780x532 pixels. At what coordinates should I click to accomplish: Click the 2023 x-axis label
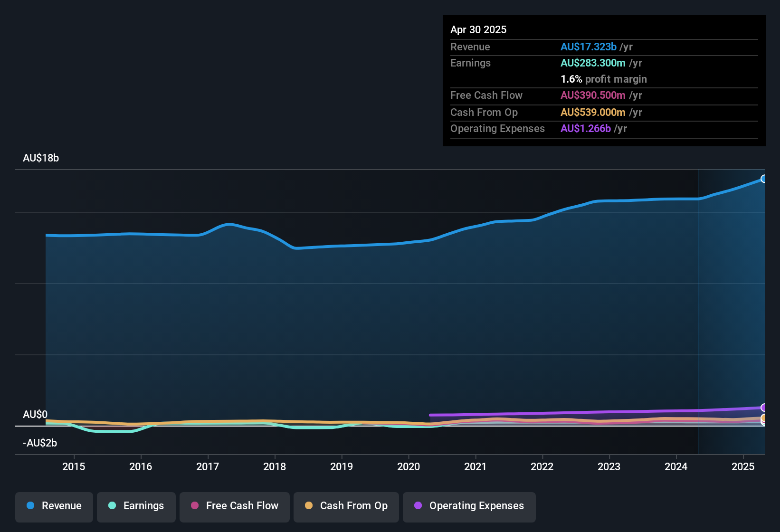(x=609, y=466)
